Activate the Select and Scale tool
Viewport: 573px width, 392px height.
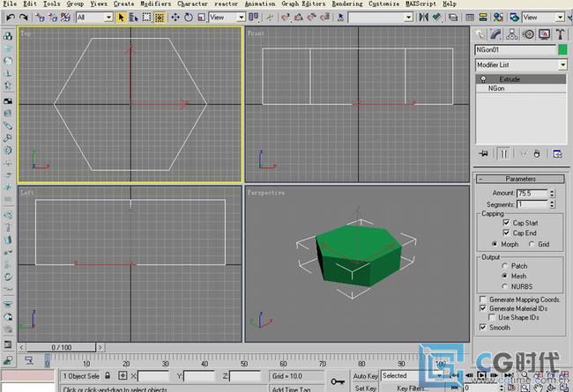(x=201, y=17)
